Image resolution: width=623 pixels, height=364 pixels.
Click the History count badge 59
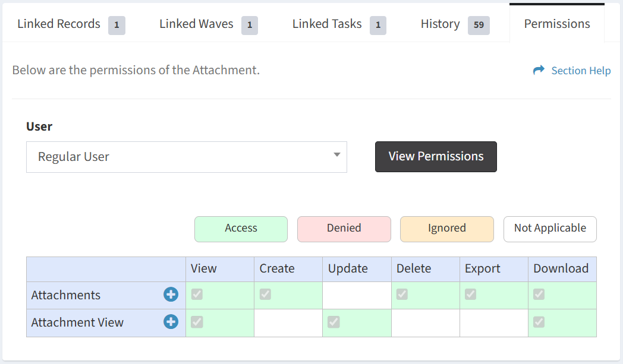[x=479, y=26]
